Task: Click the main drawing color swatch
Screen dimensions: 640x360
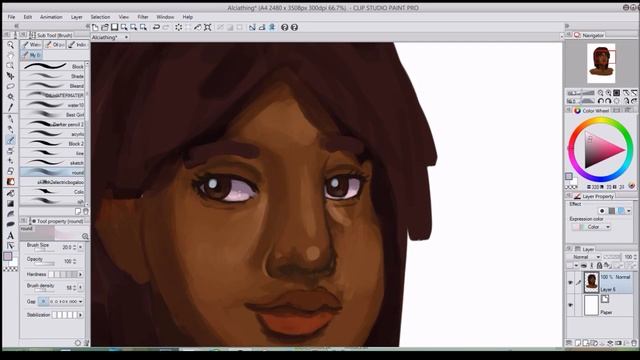Action: tap(7, 256)
